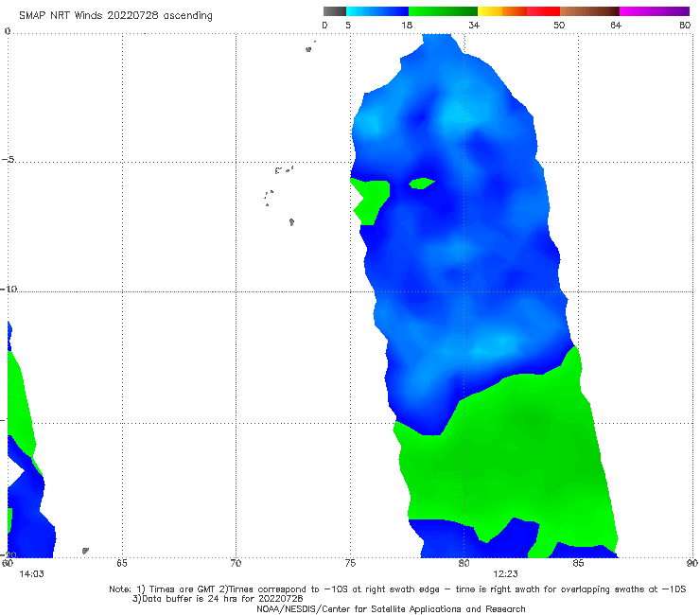This screenshot has height=615, width=700.
Task: Click the color bar scale label "34"
Action: (x=474, y=25)
